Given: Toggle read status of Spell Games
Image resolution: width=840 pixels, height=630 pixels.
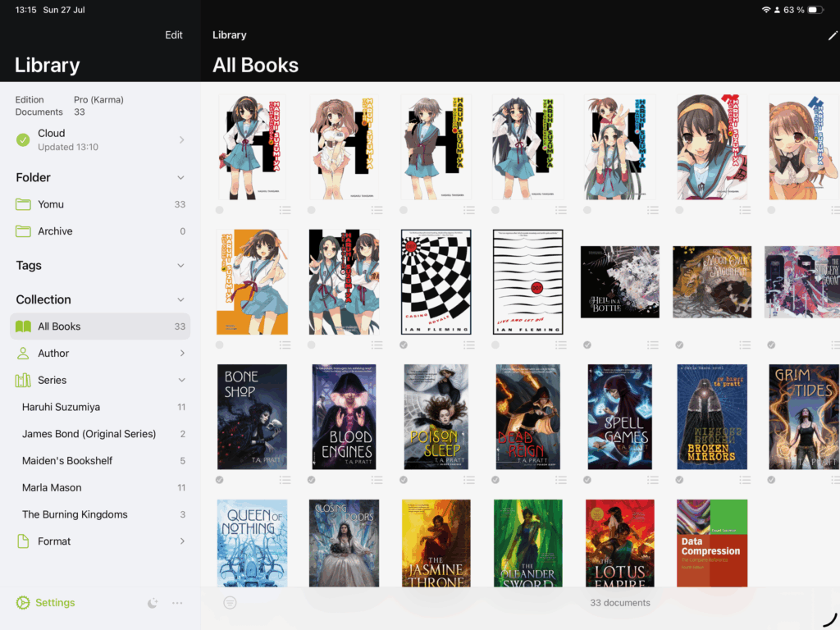Looking at the screenshot, I should [x=587, y=480].
